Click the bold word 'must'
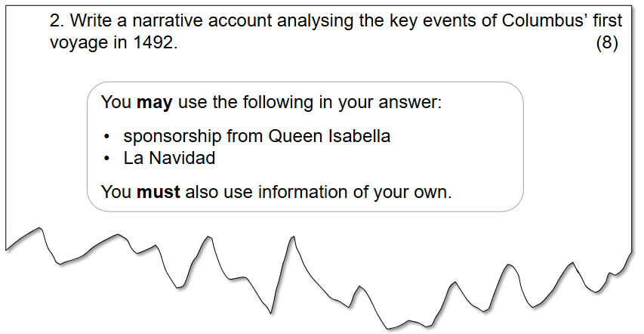 158,192
